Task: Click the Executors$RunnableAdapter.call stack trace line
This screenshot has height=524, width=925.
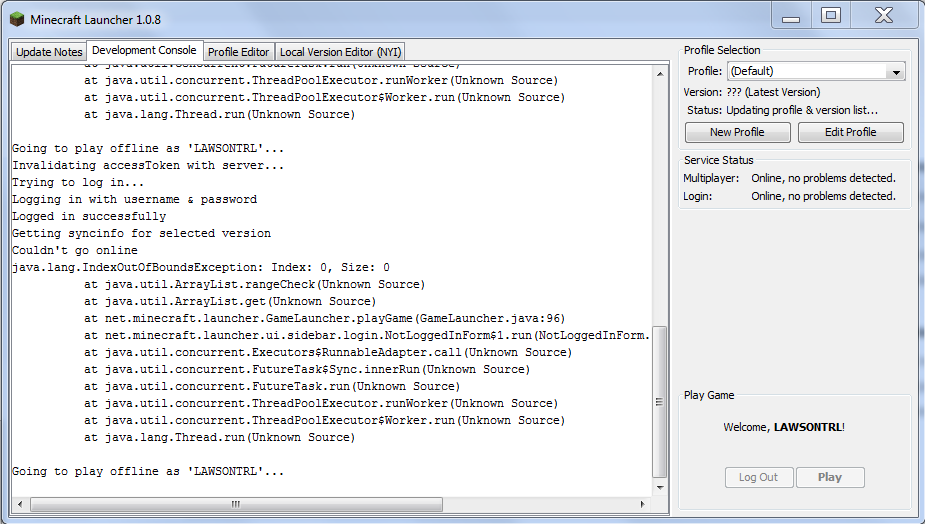Action: [328, 352]
